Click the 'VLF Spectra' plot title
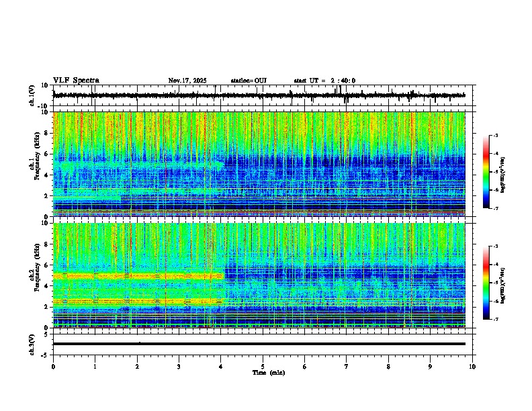The height and width of the screenshot is (411, 532). [x=76, y=81]
